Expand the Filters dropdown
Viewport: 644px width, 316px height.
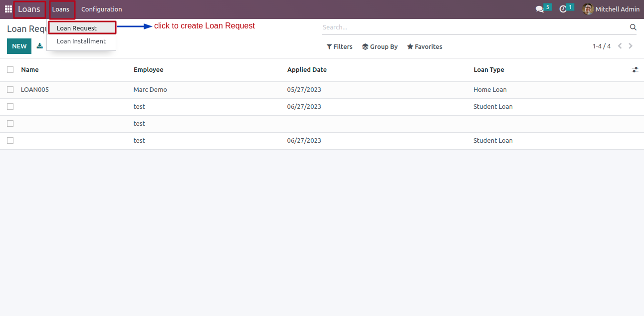pos(340,46)
